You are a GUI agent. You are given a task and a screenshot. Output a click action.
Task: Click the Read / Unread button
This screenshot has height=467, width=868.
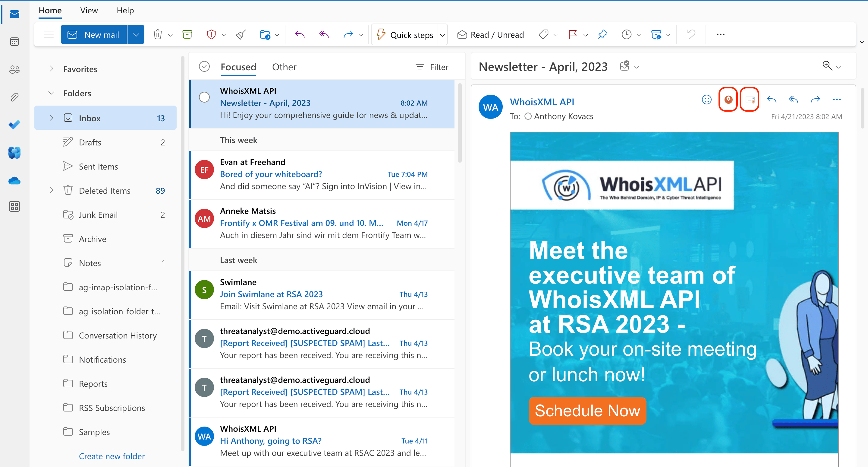pos(490,35)
